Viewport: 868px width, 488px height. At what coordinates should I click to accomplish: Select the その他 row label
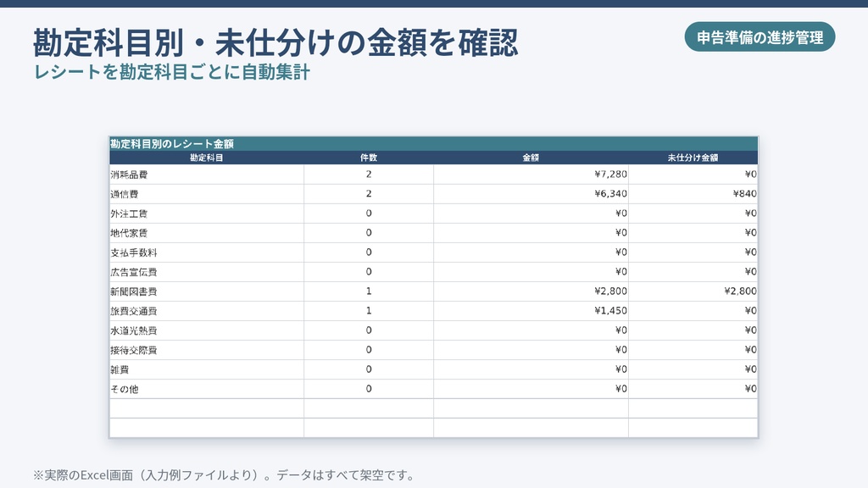[125, 389]
